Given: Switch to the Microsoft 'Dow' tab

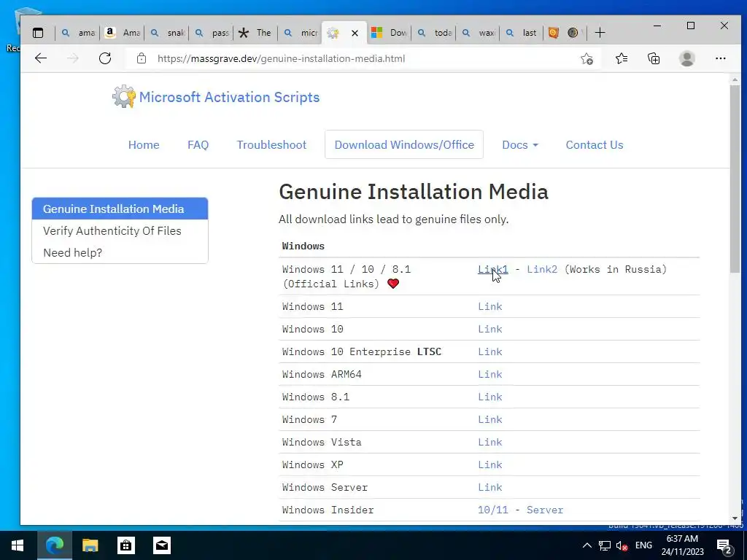Looking at the screenshot, I should (x=390, y=33).
